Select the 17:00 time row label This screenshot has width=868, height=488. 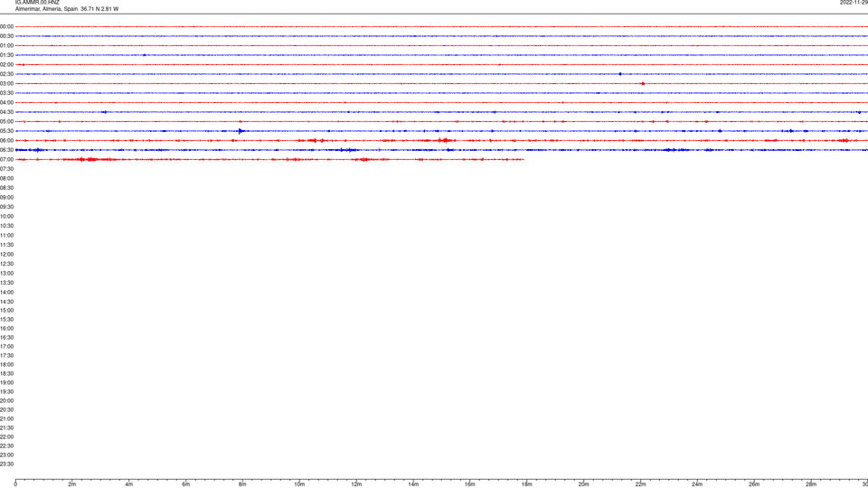(x=6, y=346)
